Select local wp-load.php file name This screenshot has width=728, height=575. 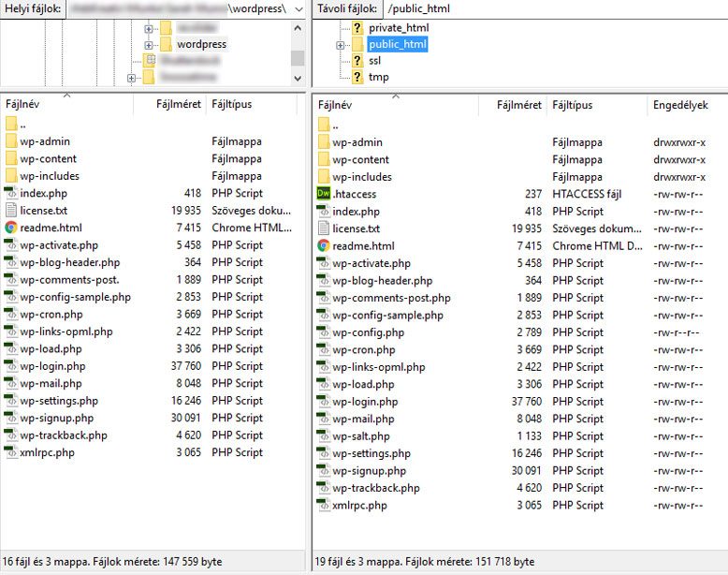coord(51,348)
